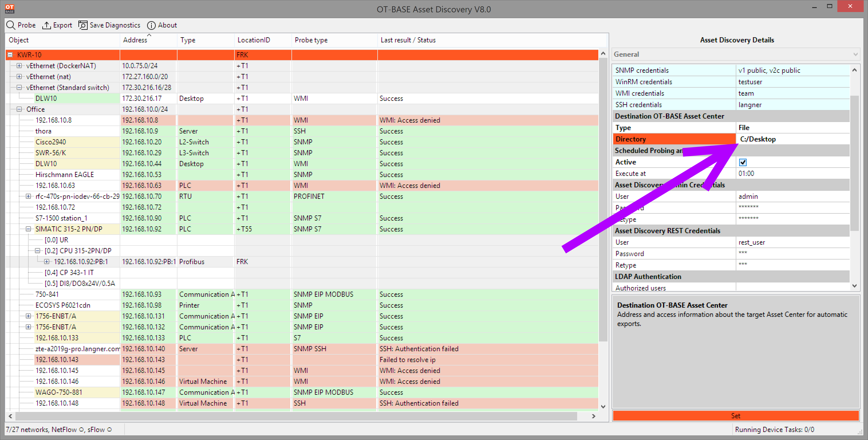
Task: Collapse the SIMATIC 315-2 PN/DP node
Action: (29, 229)
